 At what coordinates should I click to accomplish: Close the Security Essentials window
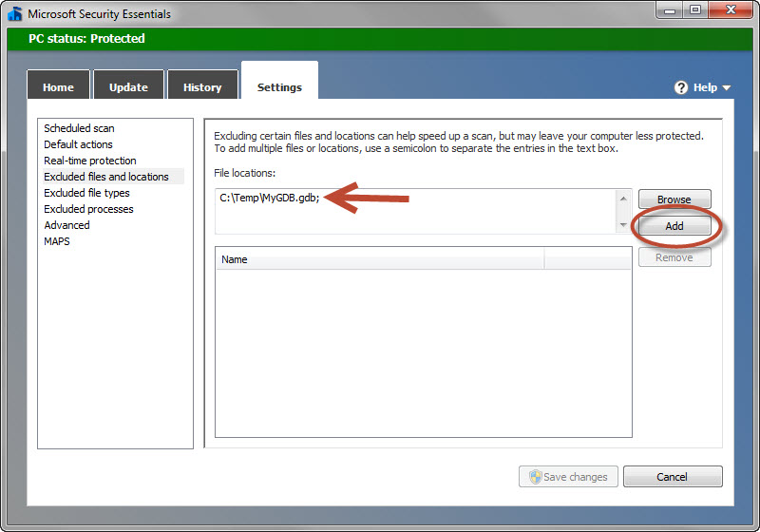tap(731, 9)
